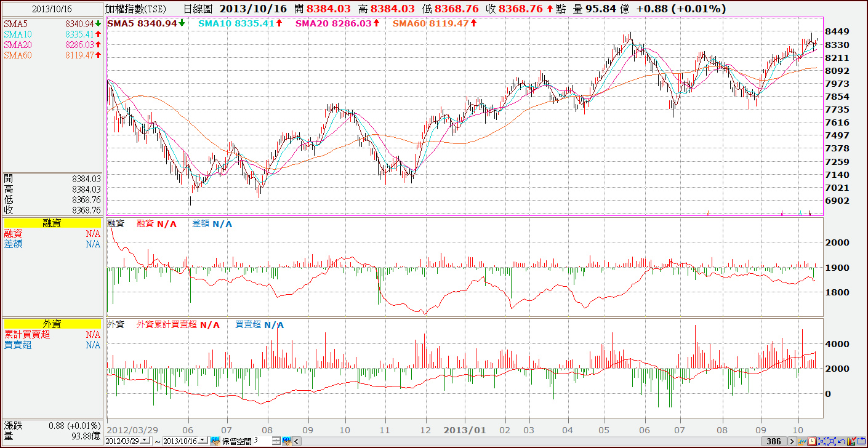Click the SMA5 row in left panel
Viewport: 868px width, 448px height.
click(x=52, y=23)
